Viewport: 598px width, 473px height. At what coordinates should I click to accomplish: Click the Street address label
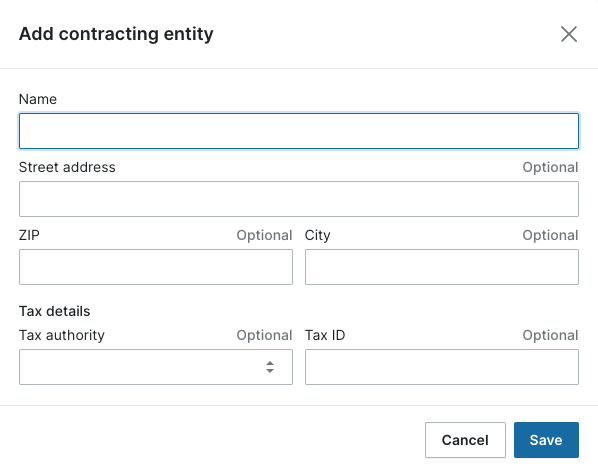point(67,167)
